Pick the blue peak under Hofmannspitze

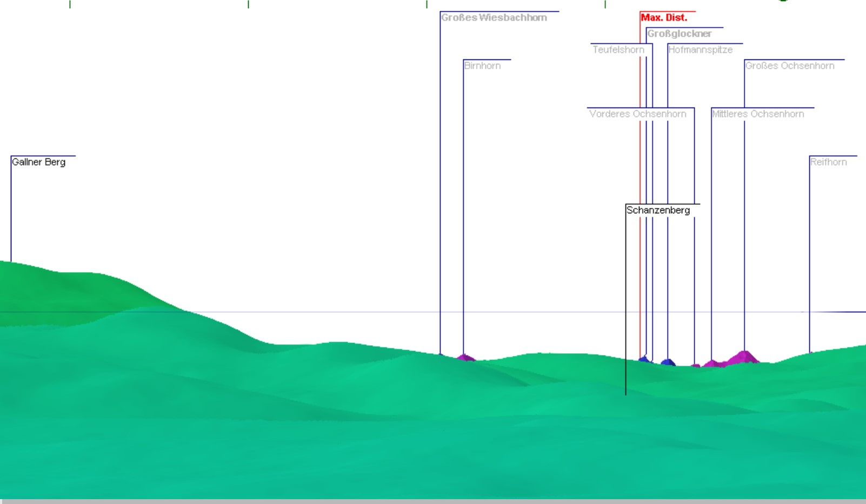(x=668, y=362)
